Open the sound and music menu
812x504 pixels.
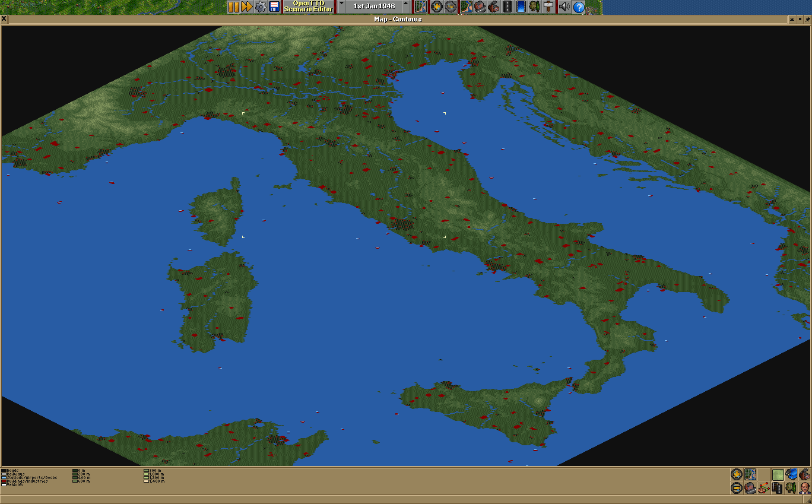tap(564, 7)
